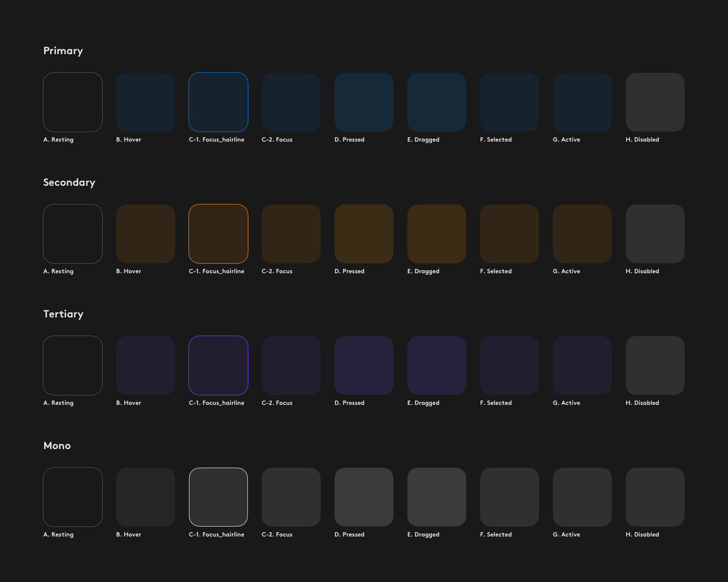The height and width of the screenshot is (582, 728).
Task: Select the Secondary C-2 Focus swatch
Action: [x=291, y=234]
